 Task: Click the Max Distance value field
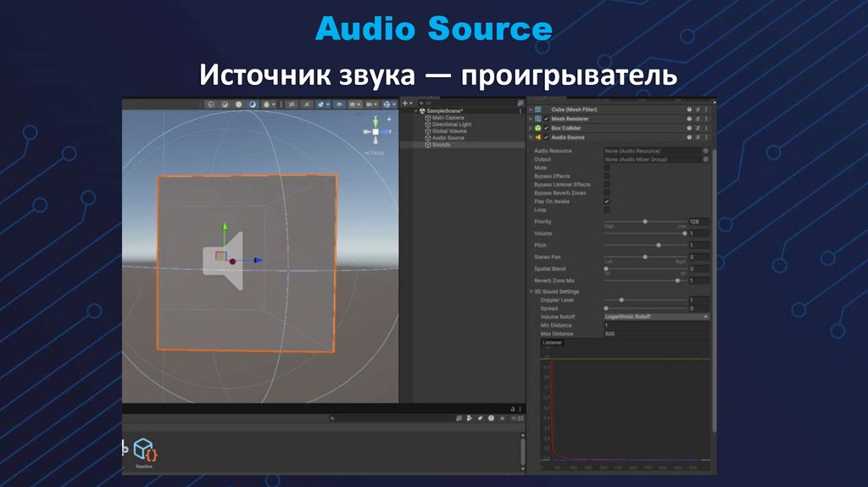657,333
